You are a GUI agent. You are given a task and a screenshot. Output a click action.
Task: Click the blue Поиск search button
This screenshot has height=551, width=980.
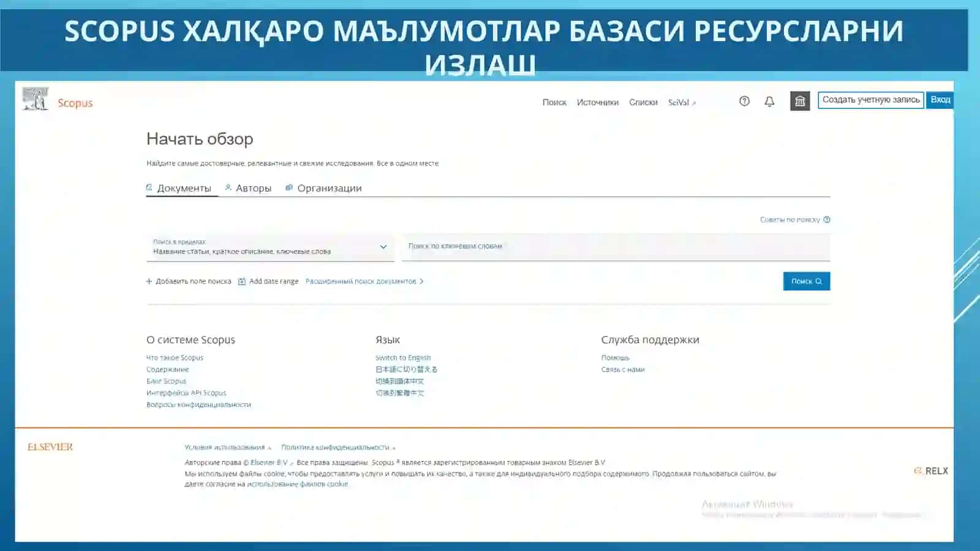(x=807, y=281)
